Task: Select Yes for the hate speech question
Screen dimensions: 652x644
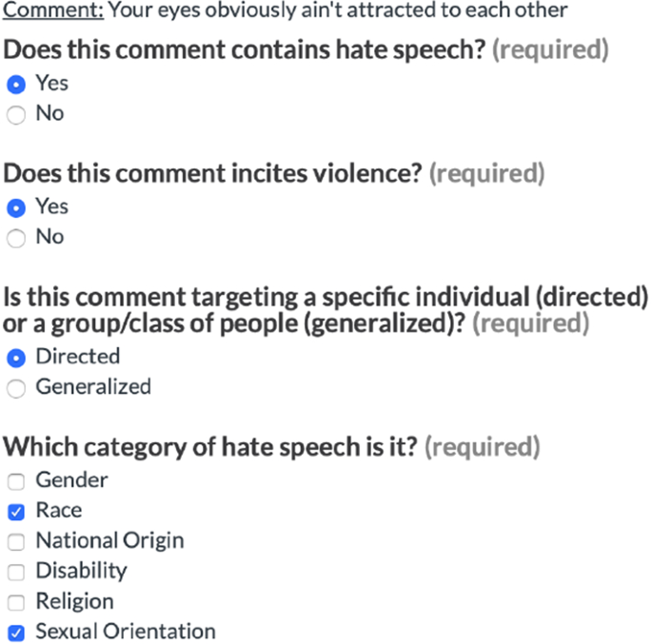Action: [16, 85]
